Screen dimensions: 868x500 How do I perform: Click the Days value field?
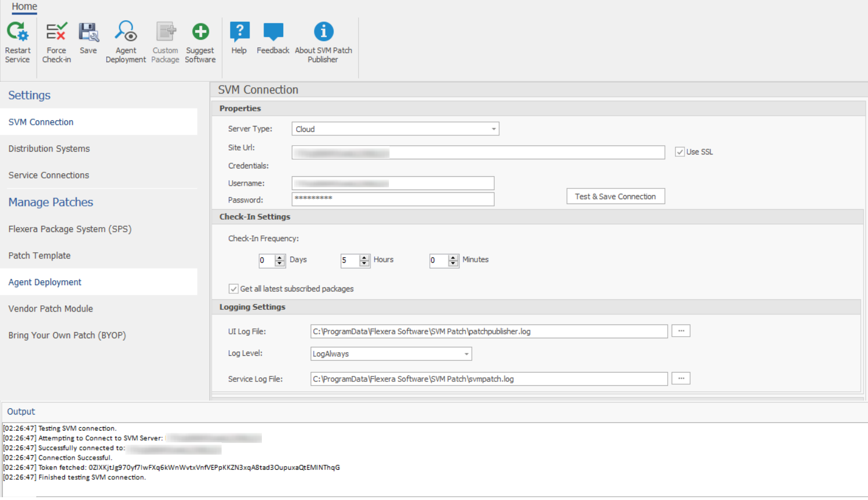click(267, 261)
